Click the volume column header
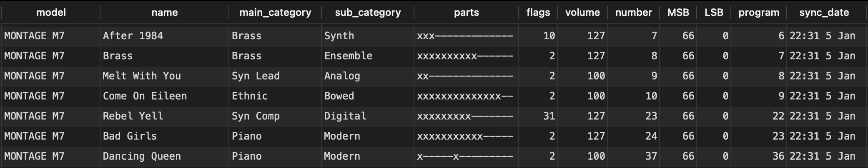The image size is (868, 168). 582,13
